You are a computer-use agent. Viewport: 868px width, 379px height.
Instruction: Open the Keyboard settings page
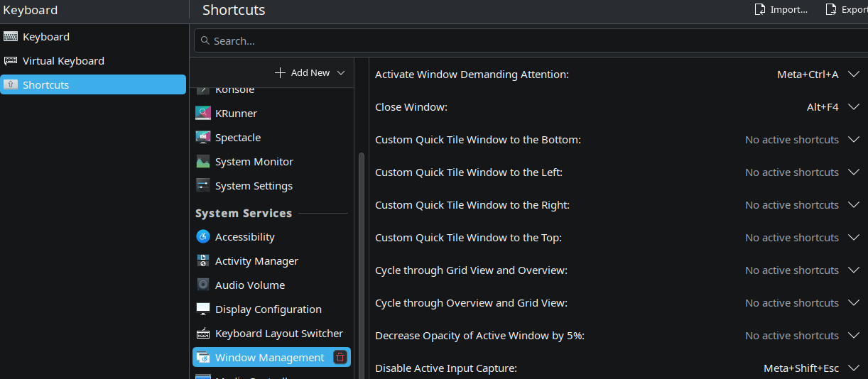[46, 37]
